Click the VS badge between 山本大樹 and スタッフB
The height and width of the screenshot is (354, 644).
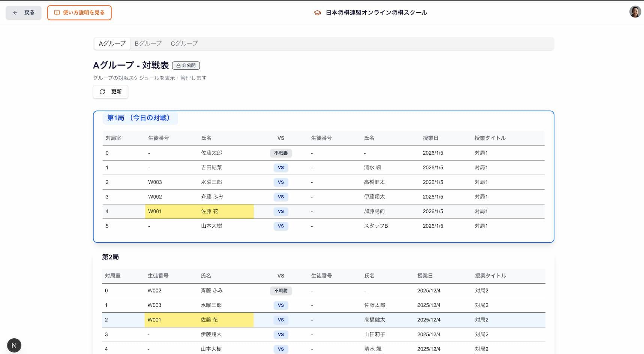click(x=281, y=226)
